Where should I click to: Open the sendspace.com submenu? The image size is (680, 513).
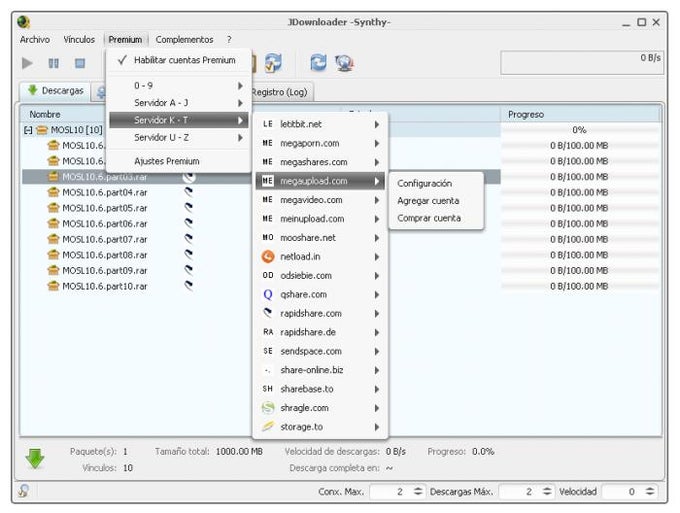pyautogui.click(x=320, y=351)
